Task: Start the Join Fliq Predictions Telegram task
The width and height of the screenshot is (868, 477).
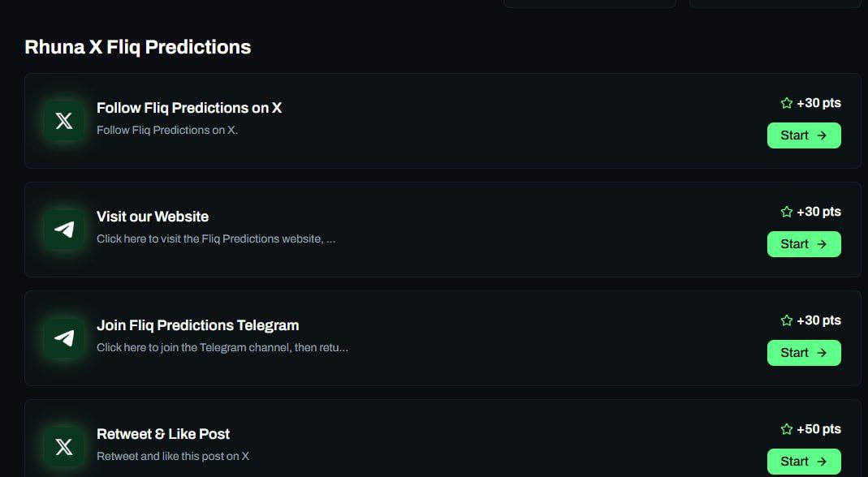Action: tap(803, 353)
